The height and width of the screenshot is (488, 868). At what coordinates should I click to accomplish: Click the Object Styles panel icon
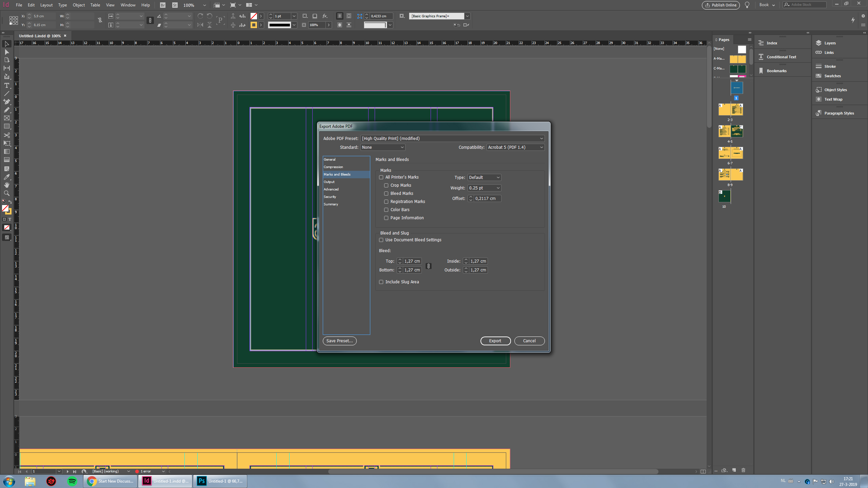coord(819,89)
